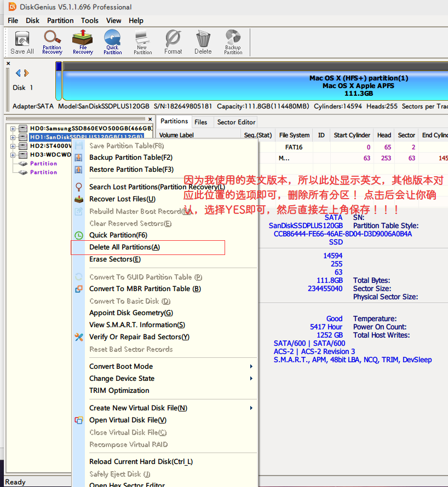The image size is (448, 487).
Task: Select the first Partition tree entry
Action: 43,164
